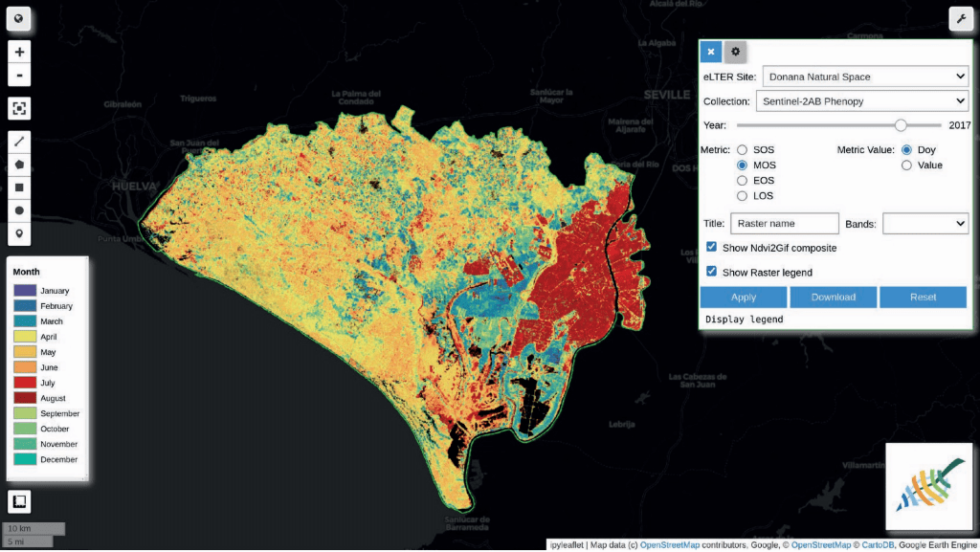Select the draw polygon tool
The width and height of the screenshot is (980, 552).
[19, 165]
